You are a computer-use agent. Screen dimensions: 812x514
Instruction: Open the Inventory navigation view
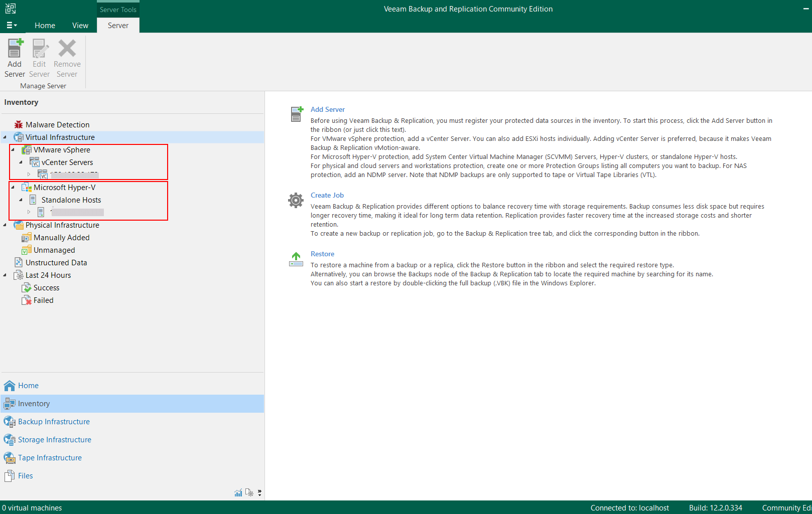(132, 404)
